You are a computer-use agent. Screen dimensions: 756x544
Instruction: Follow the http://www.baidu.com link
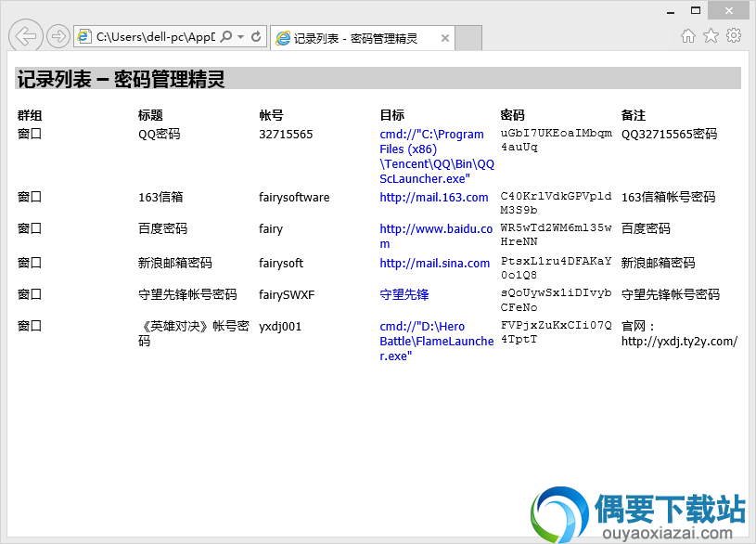436,236
